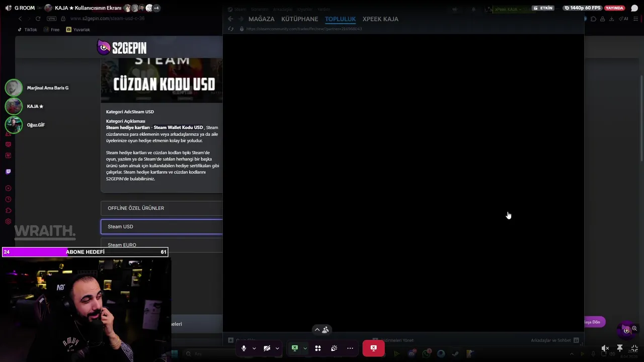
Task: Open Discord in the Windows taskbar
Action: [x=412, y=354]
